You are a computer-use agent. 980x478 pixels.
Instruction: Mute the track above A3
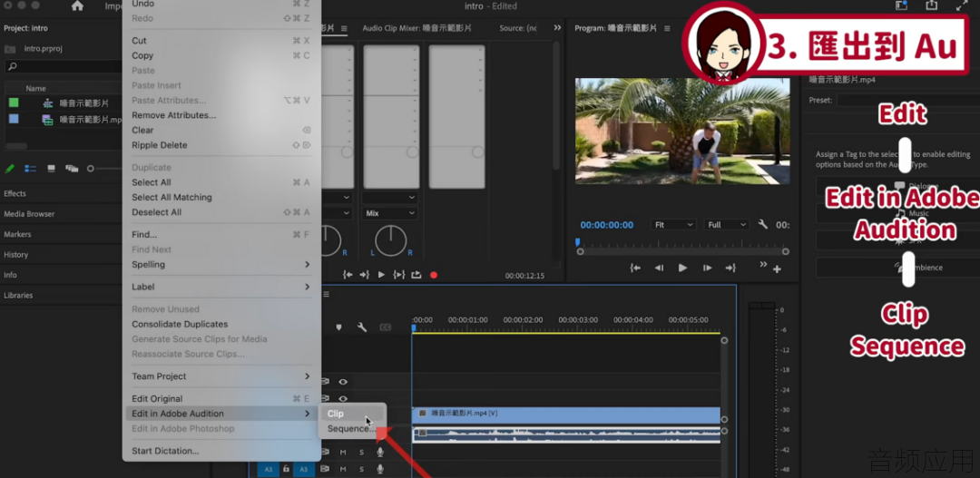point(343,452)
